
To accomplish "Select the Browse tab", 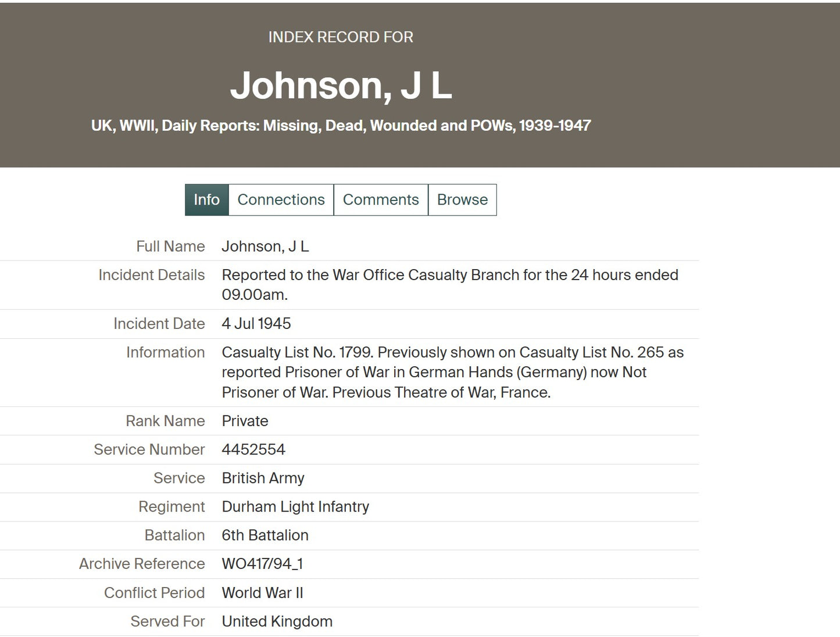I will (x=462, y=199).
